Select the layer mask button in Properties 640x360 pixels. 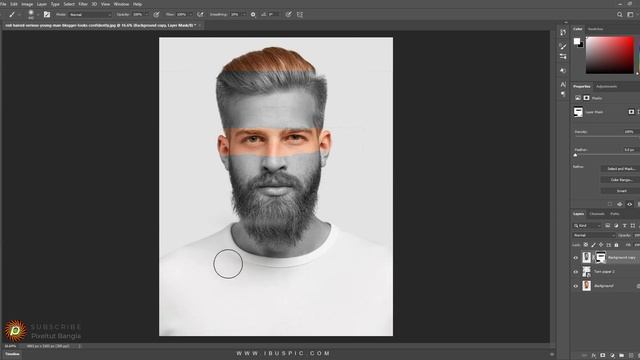(587, 98)
